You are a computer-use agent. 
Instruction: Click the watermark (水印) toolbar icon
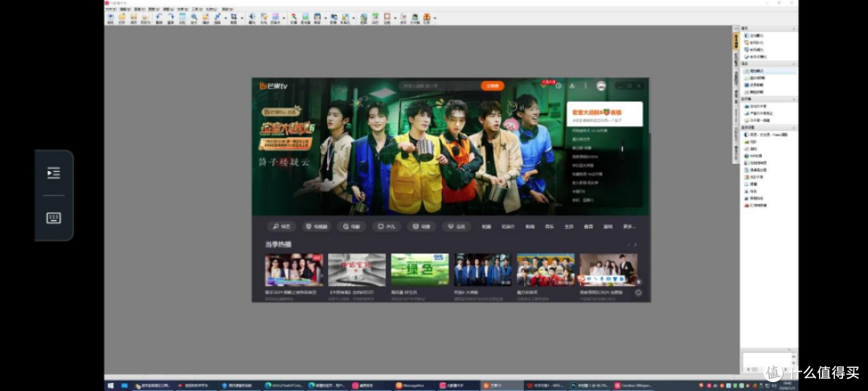(x=403, y=18)
